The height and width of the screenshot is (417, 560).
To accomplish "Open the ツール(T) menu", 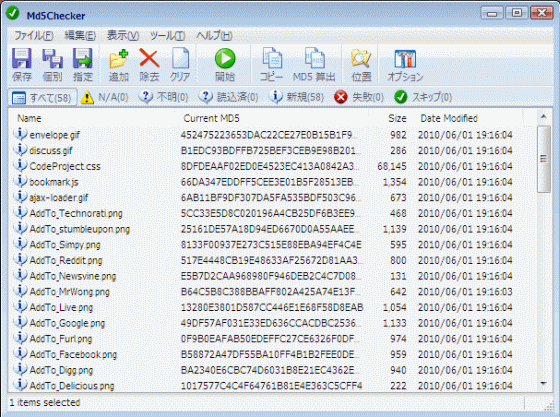I will coord(167,36).
